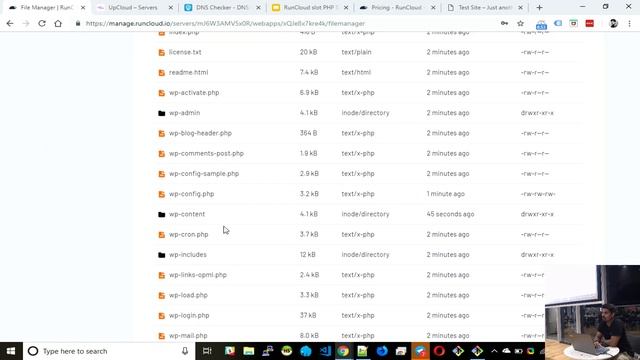Click the Chrome icon on the taskbar
This screenshot has width=640, height=360.
(343, 351)
